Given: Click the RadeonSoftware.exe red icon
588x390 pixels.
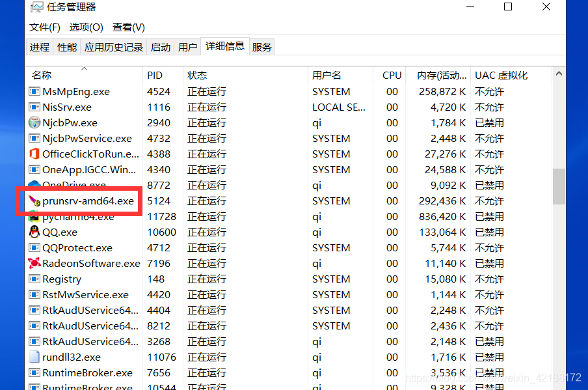Looking at the screenshot, I should pyautogui.click(x=34, y=263).
